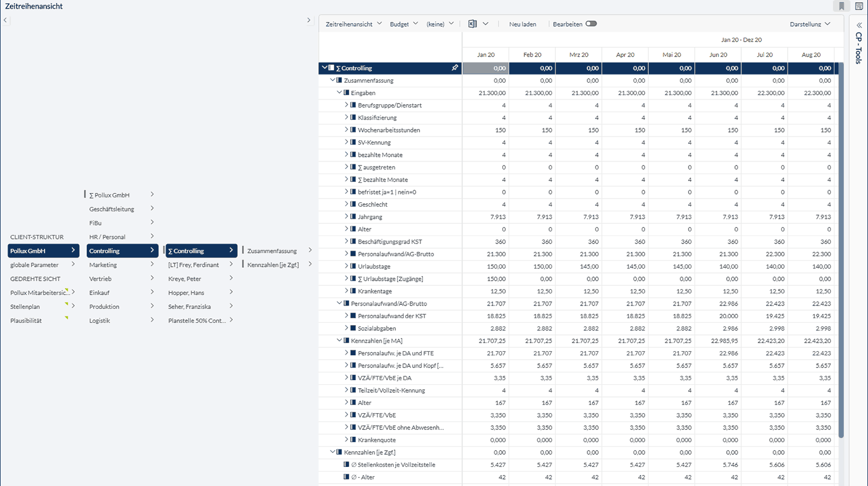The height and width of the screenshot is (486, 868).
Task: Click the node icon beside Urlaubstage
Action: [353, 266]
